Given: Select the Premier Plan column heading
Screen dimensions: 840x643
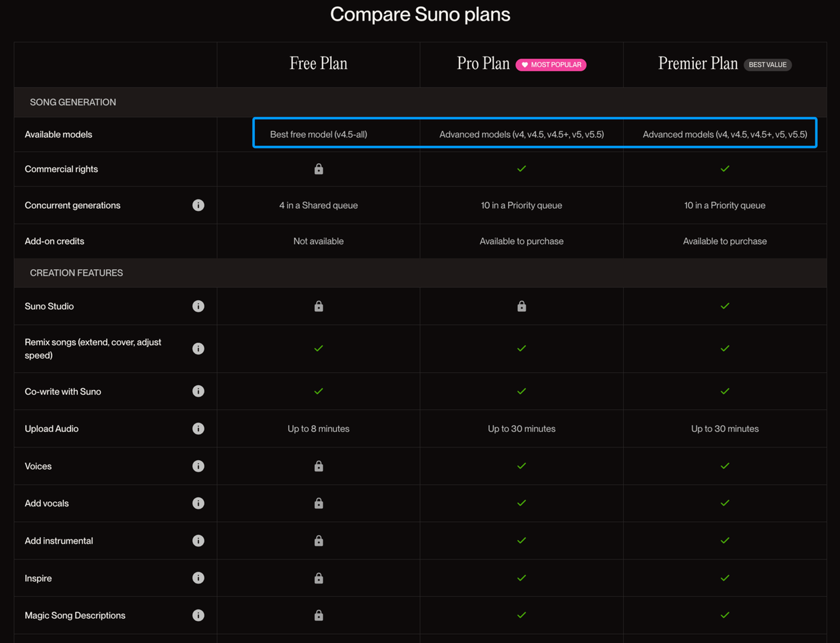Looking at the screenshot, I should [698, 64].
